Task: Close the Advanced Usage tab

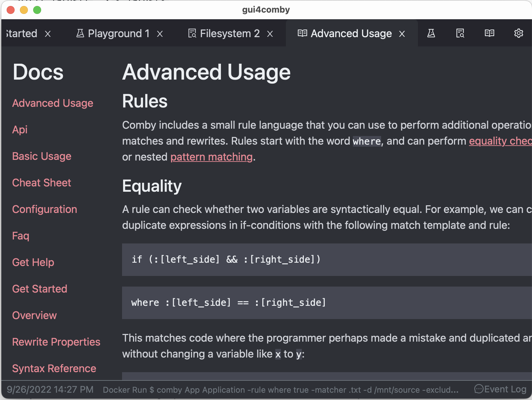Action: 402,34
